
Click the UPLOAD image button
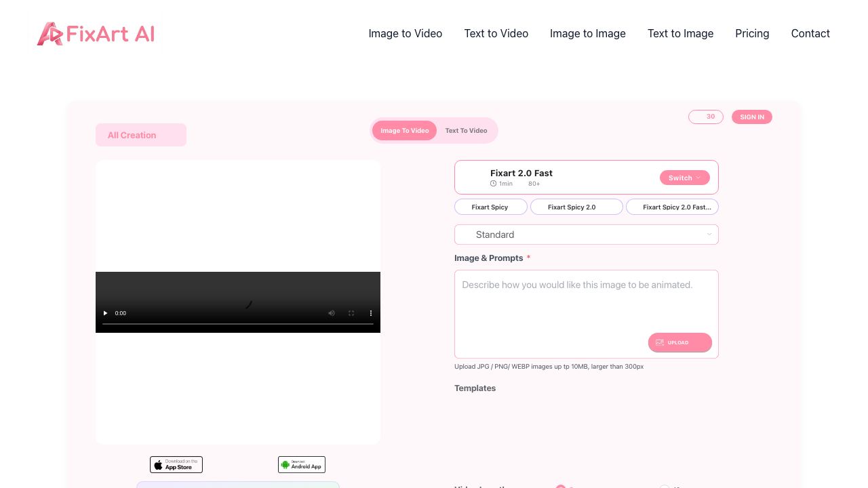click(x=680, y=342)
